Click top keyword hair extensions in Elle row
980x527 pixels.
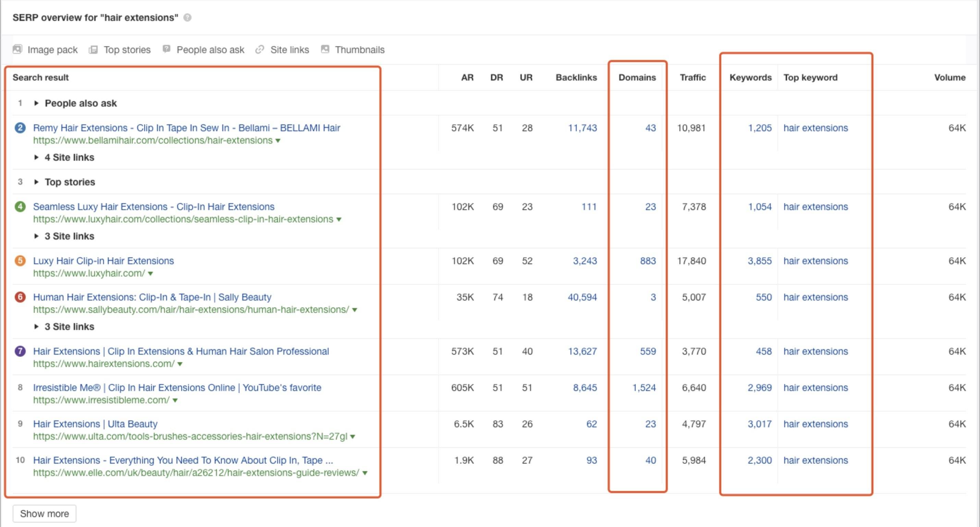(816, 460)
